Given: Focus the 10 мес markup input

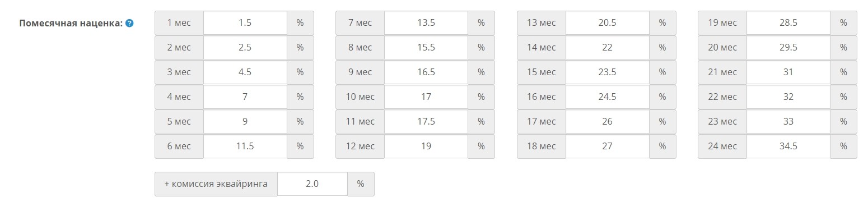Looking at the screenshot, I should [x=426, y=97].
